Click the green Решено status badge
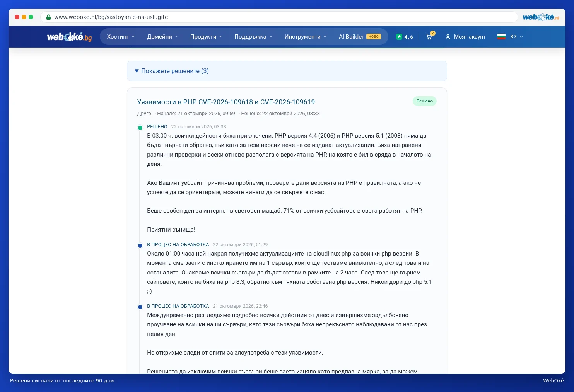The image size is (574, 392). (x=425, y=101)
